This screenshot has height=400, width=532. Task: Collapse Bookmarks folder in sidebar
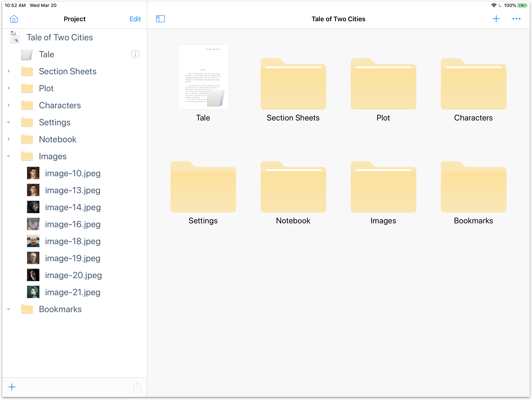pos(9,309)
